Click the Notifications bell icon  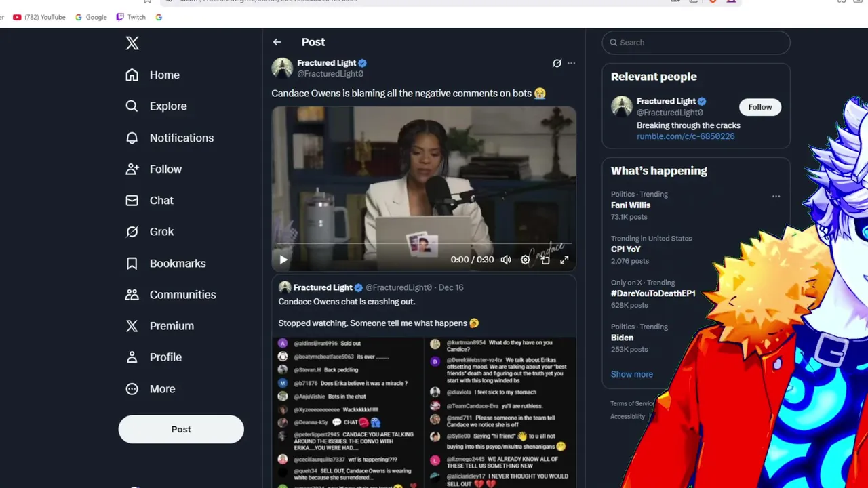[132, 138]
